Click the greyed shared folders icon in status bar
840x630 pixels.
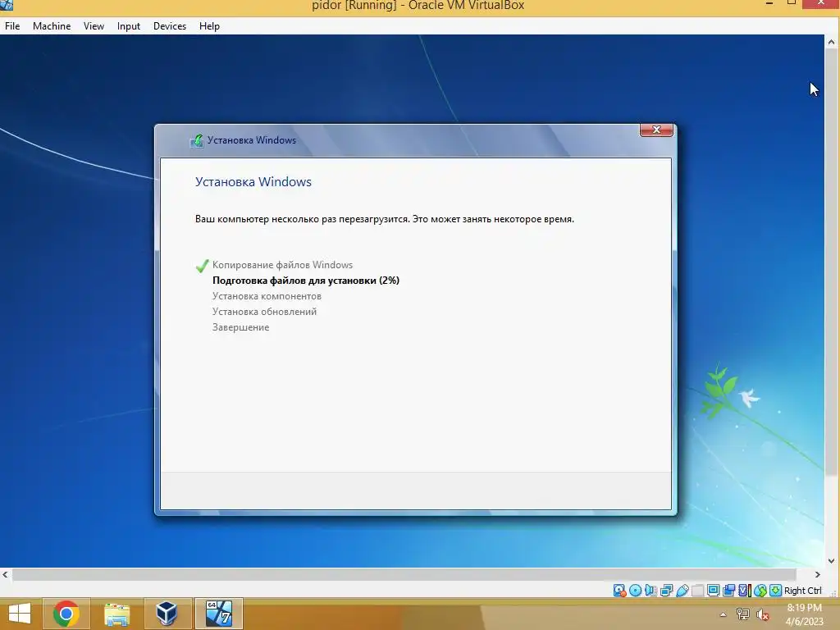click(697, 591)
